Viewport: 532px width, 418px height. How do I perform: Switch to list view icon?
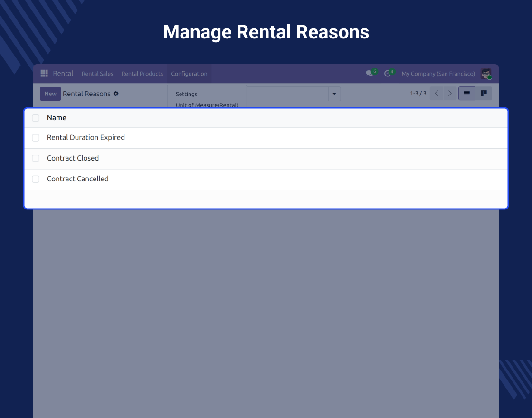(466, 93)
